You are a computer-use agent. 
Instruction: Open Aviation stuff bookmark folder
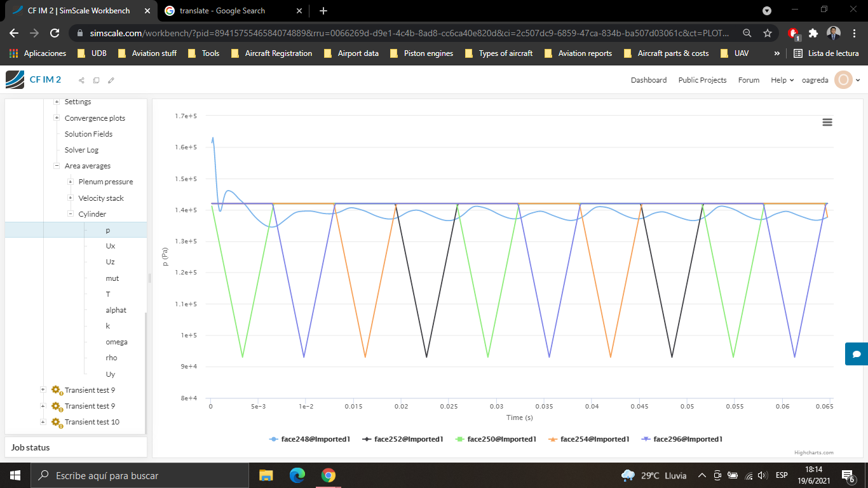(147, 53)
